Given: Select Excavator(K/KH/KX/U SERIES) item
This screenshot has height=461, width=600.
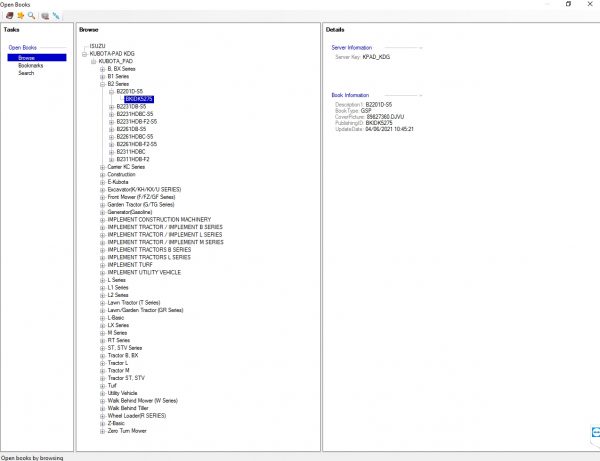Looking at the screenshot, I should click(144, 189).
